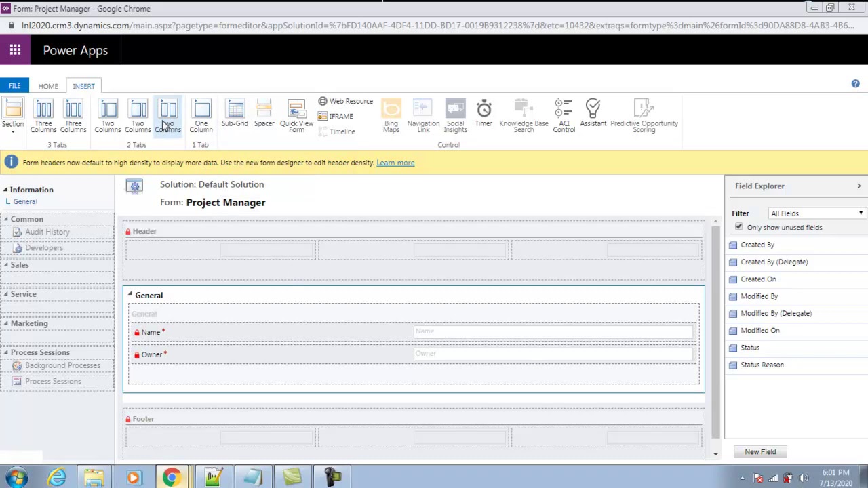The width and height of the screenshot is (868, 488).
Task: Click the form canvas scroll down arrow
Action: (x=715, y=453)
